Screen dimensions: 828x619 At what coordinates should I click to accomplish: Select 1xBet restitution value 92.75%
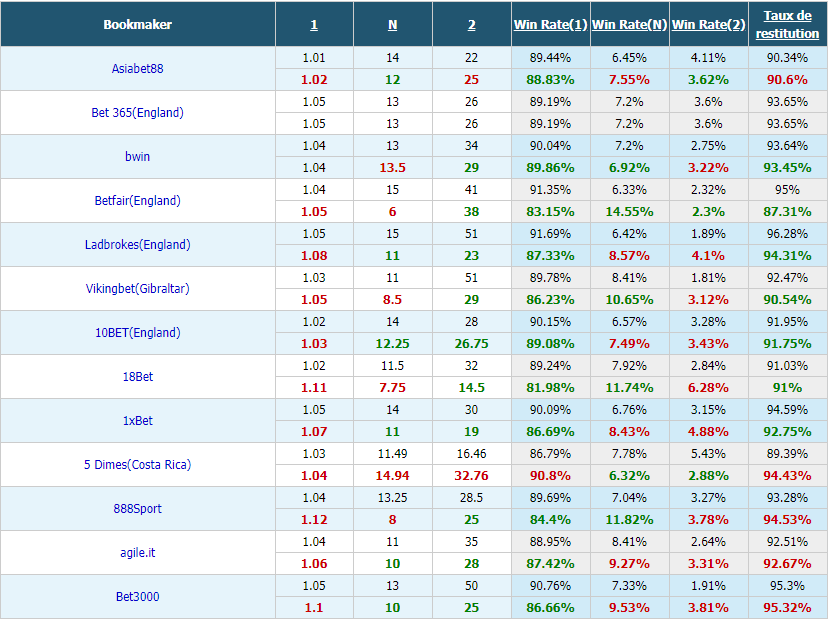[787, 432]
